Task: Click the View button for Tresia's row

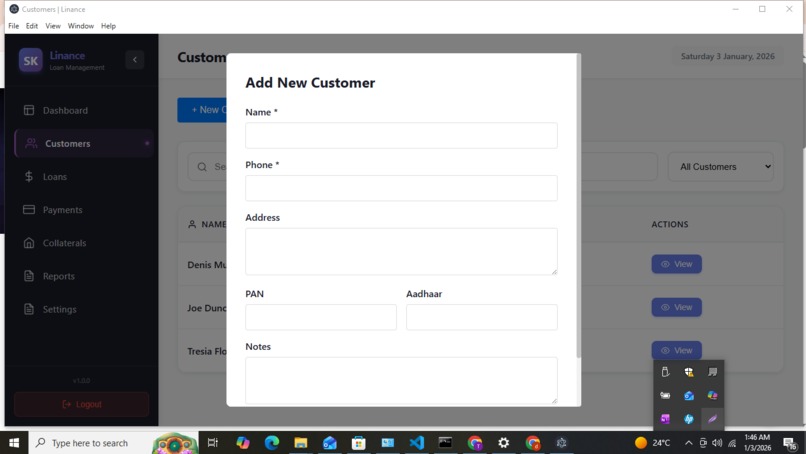Action: coord(676,351)
